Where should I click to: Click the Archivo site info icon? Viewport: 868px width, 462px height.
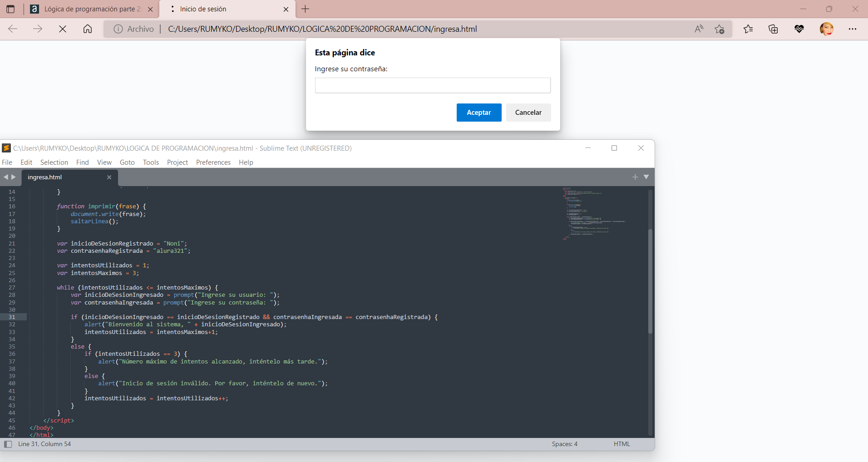(118, 29)
